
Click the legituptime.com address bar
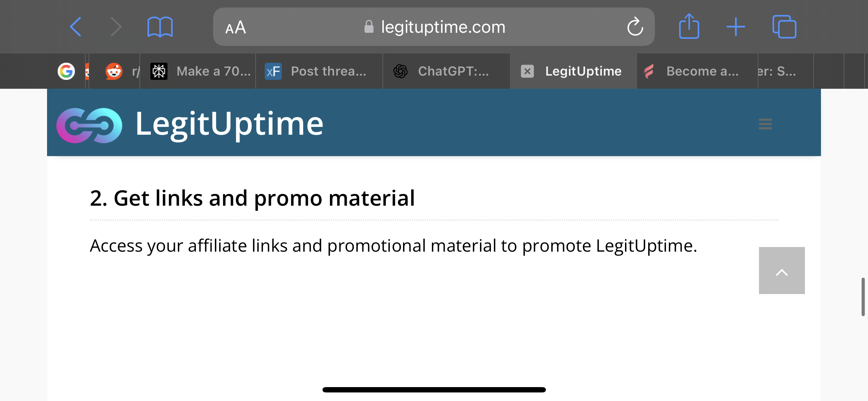434,27
